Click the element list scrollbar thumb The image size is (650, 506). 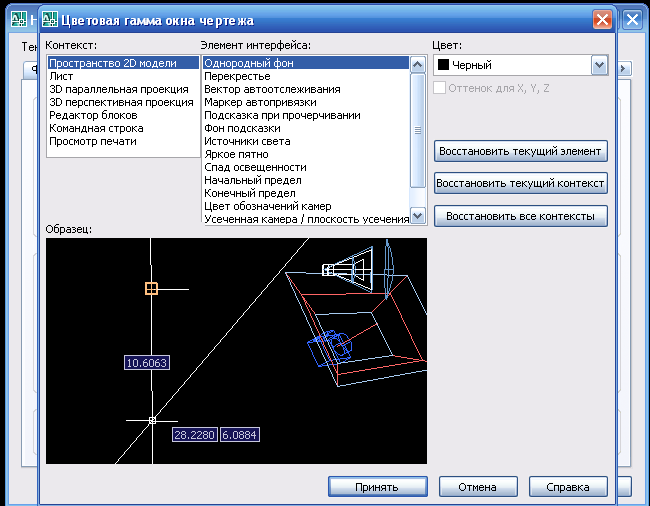(x=418, y=131)
